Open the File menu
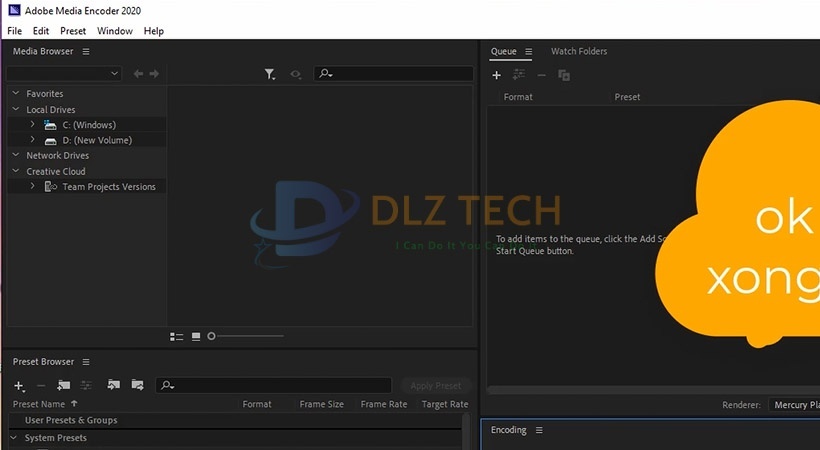Viewport: 820px width, 450px height. coord(15,31)
